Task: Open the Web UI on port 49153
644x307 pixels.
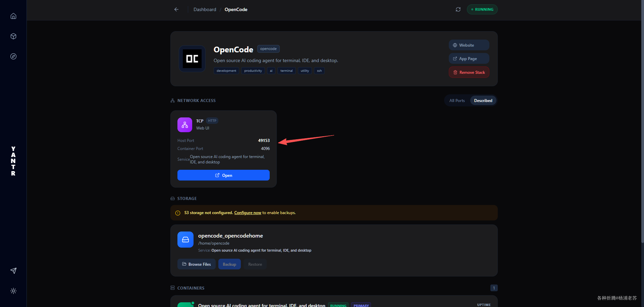Action: (x=223, y=175)
